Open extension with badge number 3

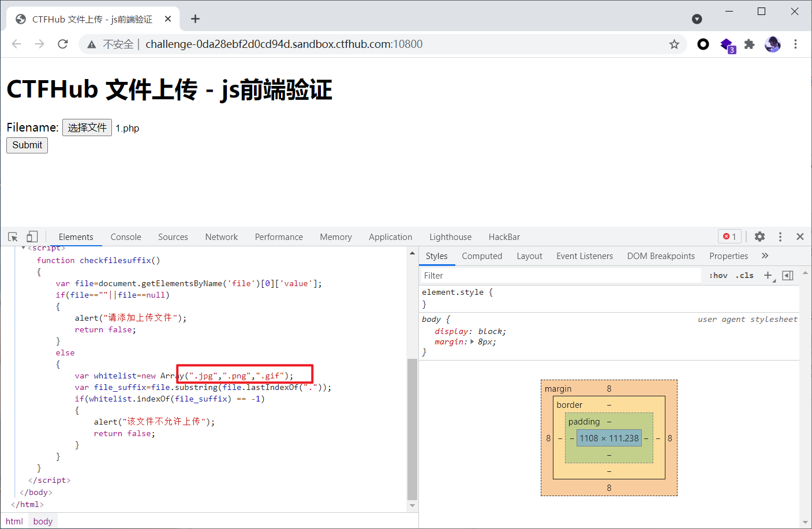[727, 44]
